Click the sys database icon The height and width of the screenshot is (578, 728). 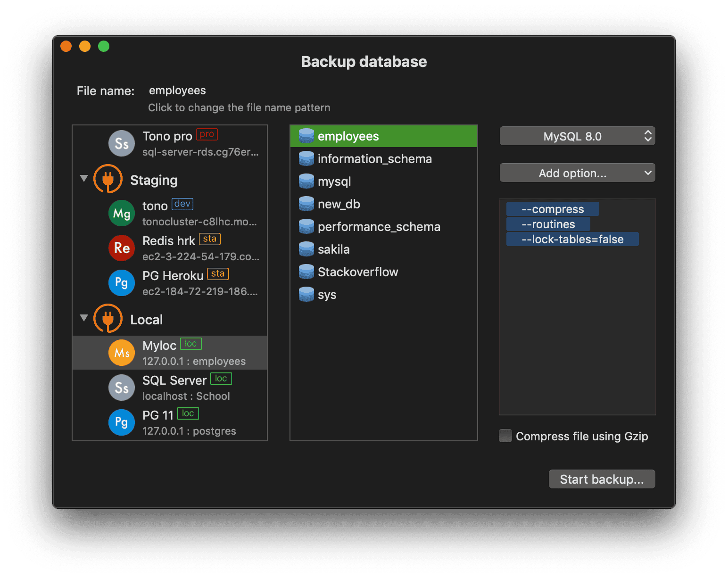306,294
